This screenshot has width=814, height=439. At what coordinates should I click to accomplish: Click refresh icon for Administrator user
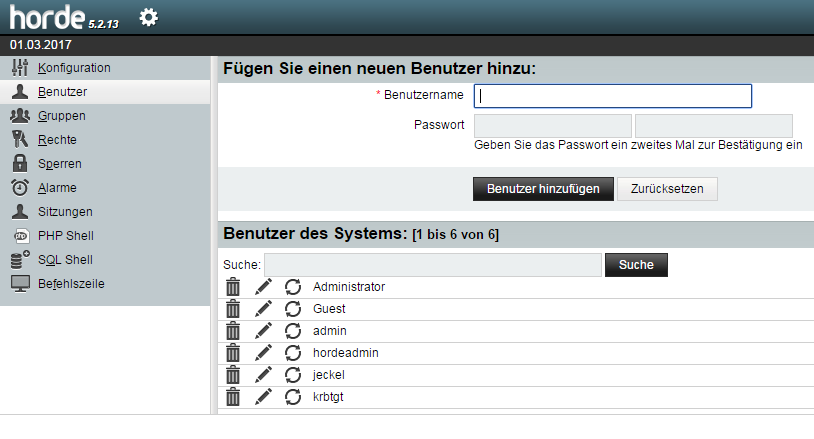coord(293,287)
